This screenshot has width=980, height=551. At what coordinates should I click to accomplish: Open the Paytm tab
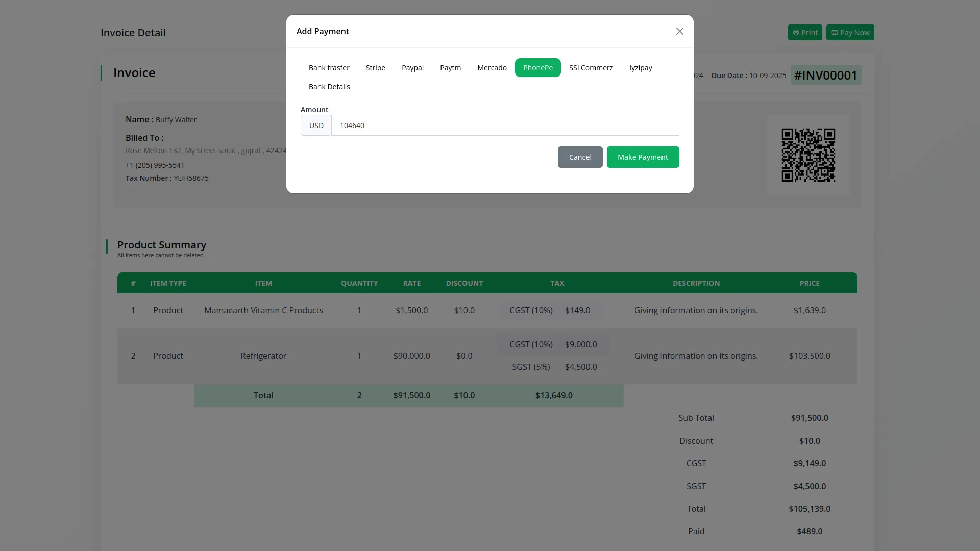(x=450, y=68)
